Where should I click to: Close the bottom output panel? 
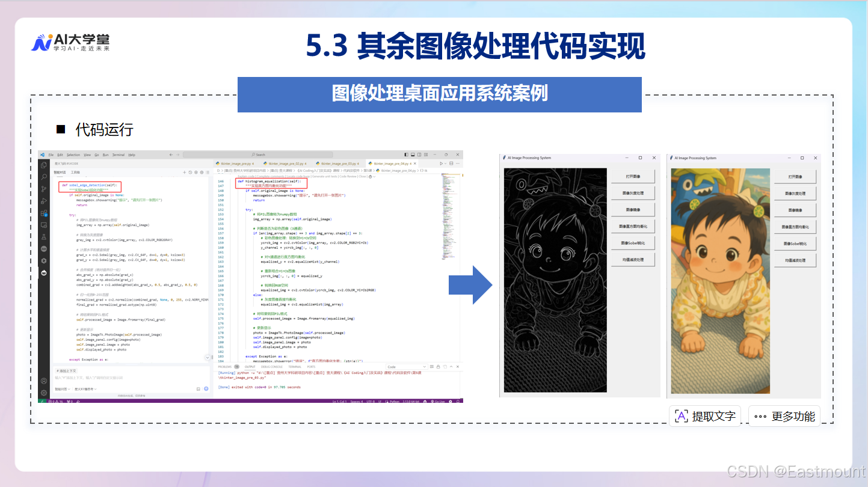(x=458, y=367)
